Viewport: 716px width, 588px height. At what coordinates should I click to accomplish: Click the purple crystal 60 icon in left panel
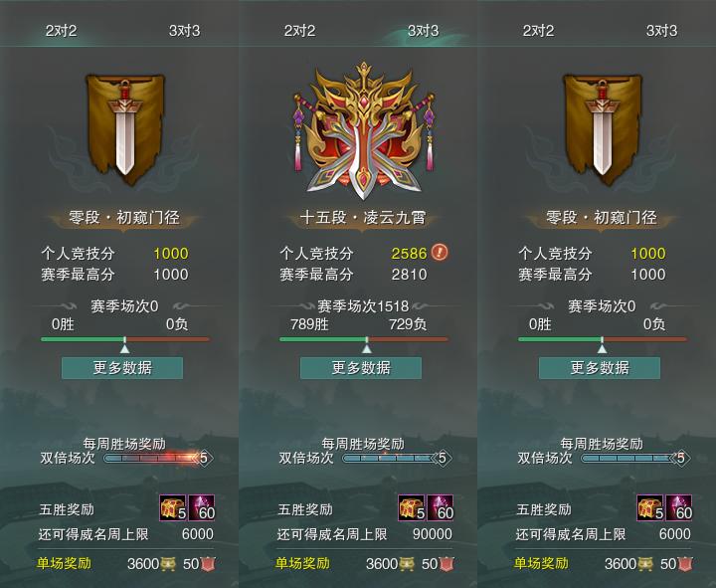tap(201, 507)
